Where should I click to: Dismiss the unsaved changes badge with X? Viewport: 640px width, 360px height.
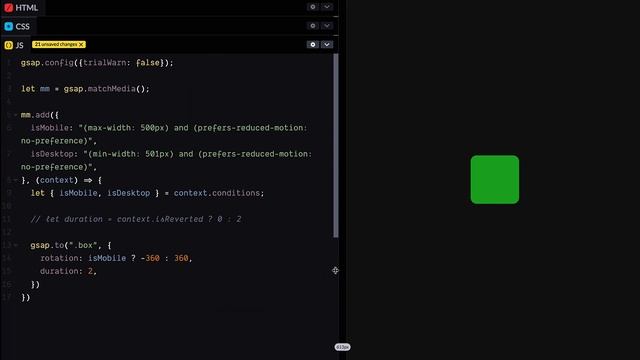81,44
